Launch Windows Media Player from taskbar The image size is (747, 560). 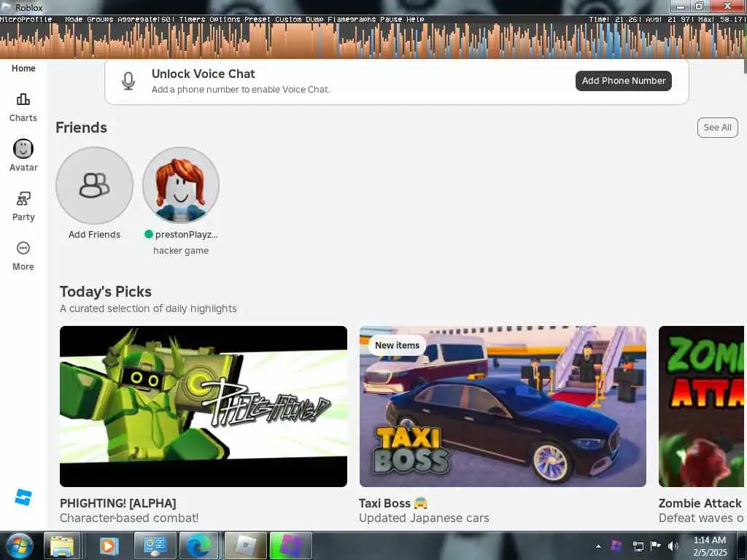click(x=109, y=545)
